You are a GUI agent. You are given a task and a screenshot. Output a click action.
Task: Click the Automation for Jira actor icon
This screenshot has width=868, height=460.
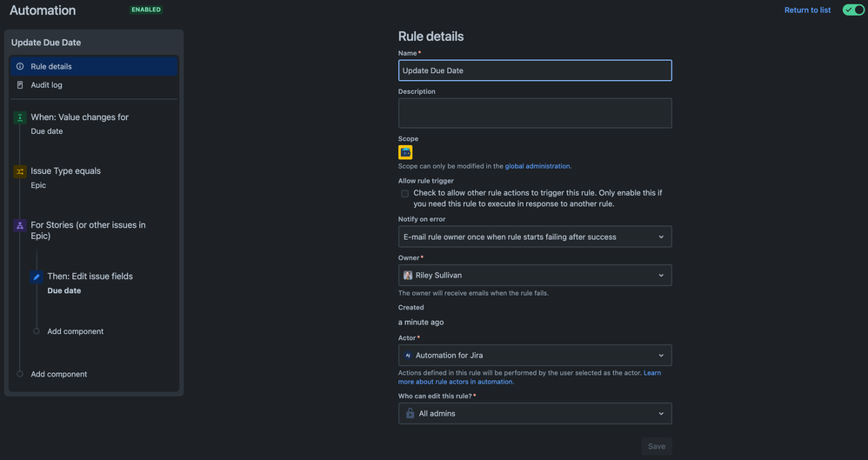click(408, 356)
